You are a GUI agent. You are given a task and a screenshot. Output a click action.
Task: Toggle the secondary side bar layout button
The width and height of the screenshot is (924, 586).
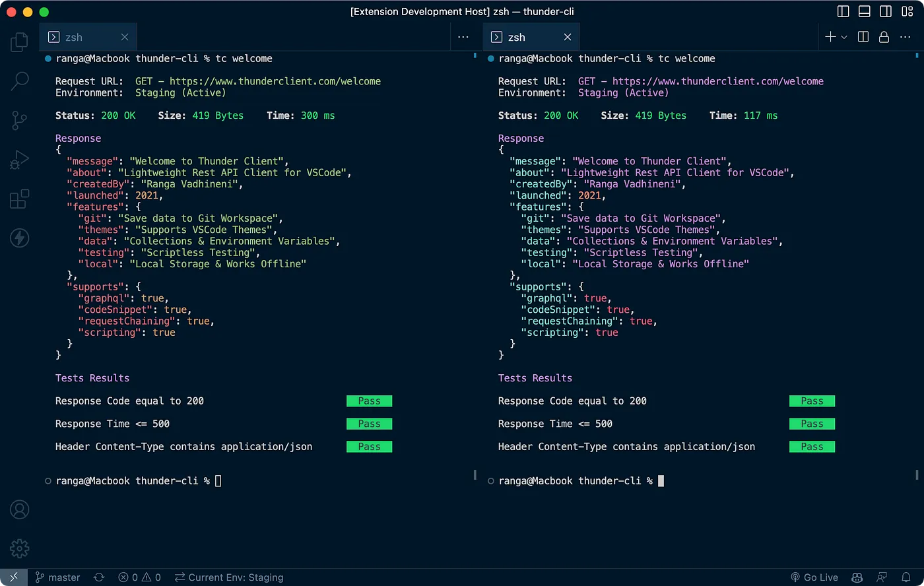(886, 12)
